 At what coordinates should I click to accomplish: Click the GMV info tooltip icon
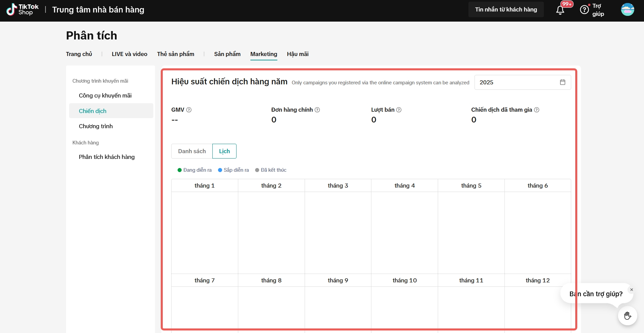tap(189, 110)
